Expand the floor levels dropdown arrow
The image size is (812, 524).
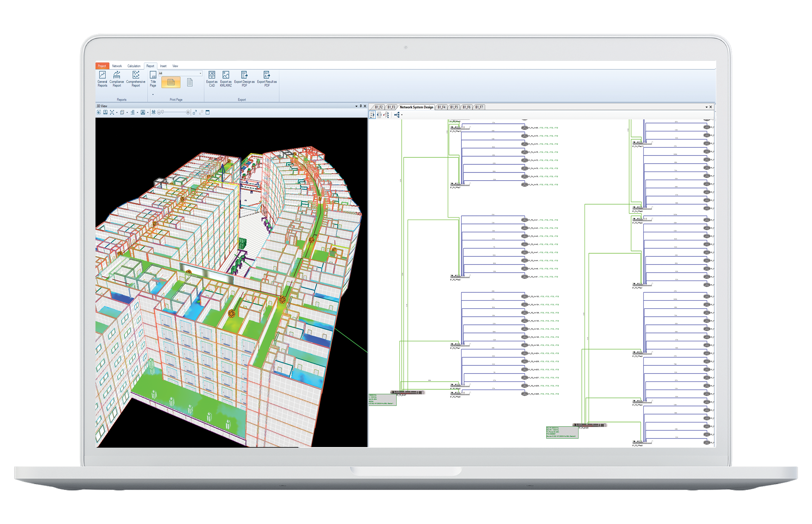click(x=138, y=113)
